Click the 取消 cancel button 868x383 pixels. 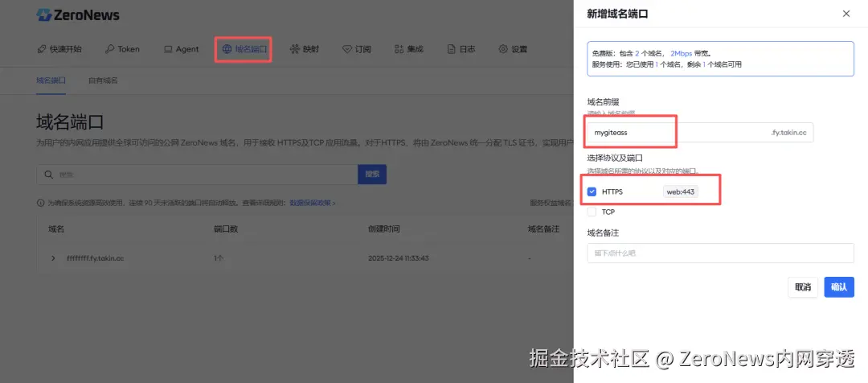pyautogui.click(x=803, y=287)
